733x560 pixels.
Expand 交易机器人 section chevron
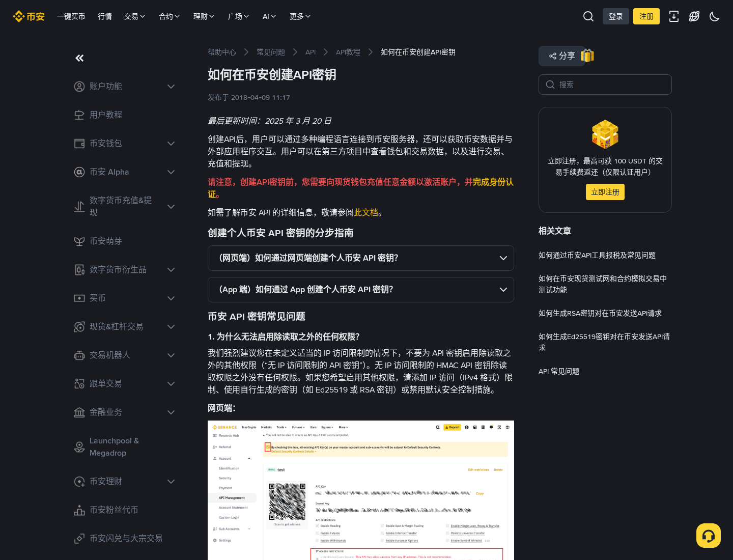click(x=171, y=355)
